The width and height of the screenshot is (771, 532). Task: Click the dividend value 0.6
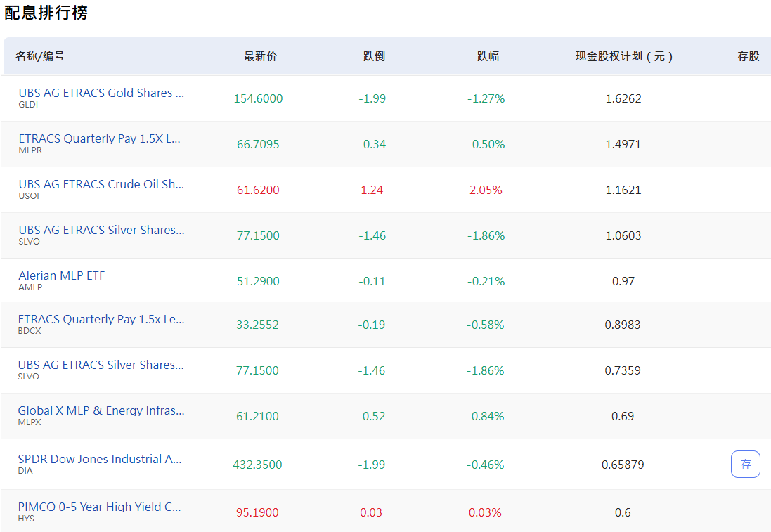click(623, 512)
